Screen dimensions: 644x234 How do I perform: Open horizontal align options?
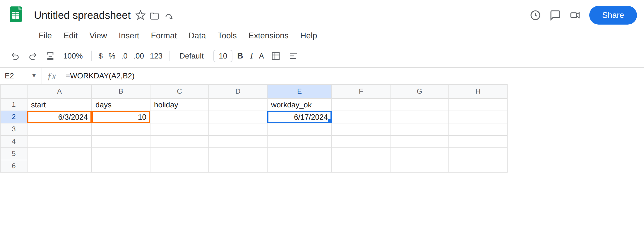(x=293, y=56)
